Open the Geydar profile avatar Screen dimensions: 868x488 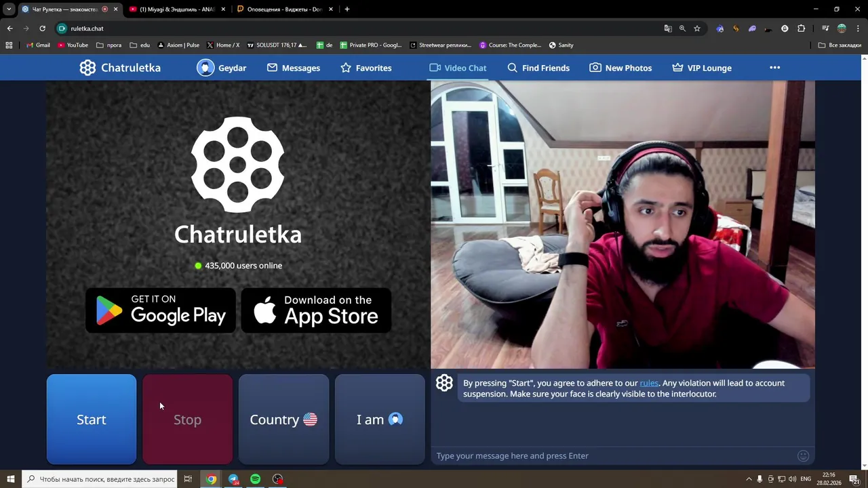(205, 68)
